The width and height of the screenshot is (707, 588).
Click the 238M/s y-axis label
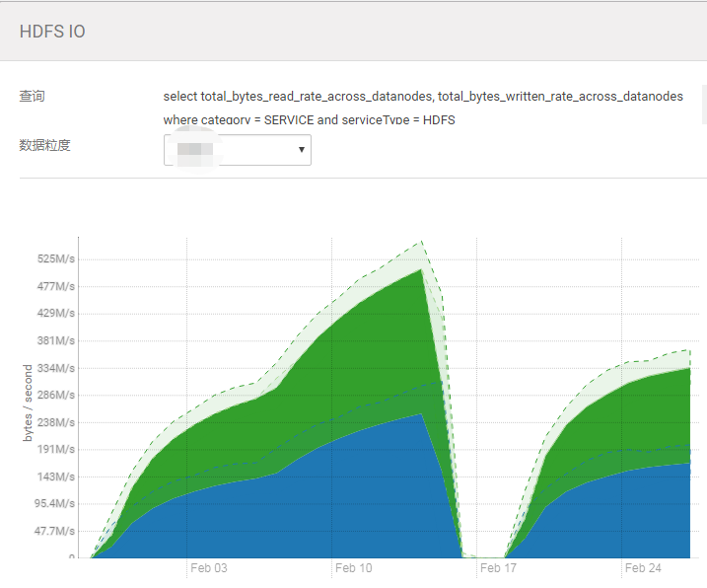tap(56, 422)
